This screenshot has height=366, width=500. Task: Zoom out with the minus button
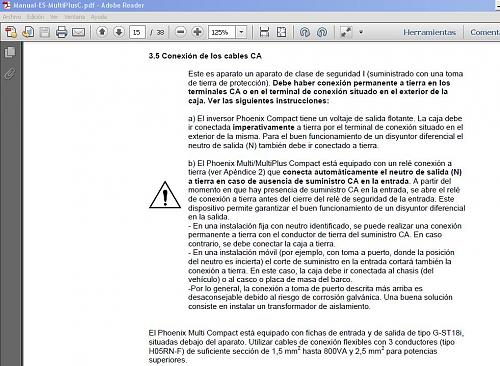coord(181,32)
